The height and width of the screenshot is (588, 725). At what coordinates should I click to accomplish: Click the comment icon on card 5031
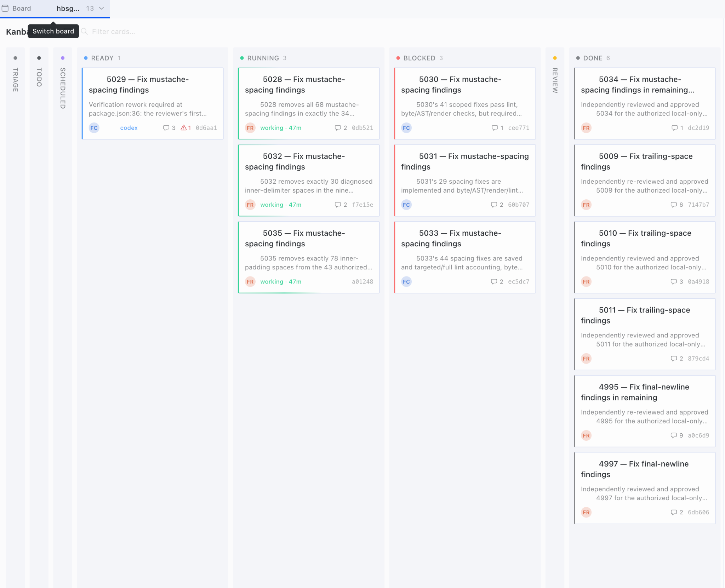point(494,205)
